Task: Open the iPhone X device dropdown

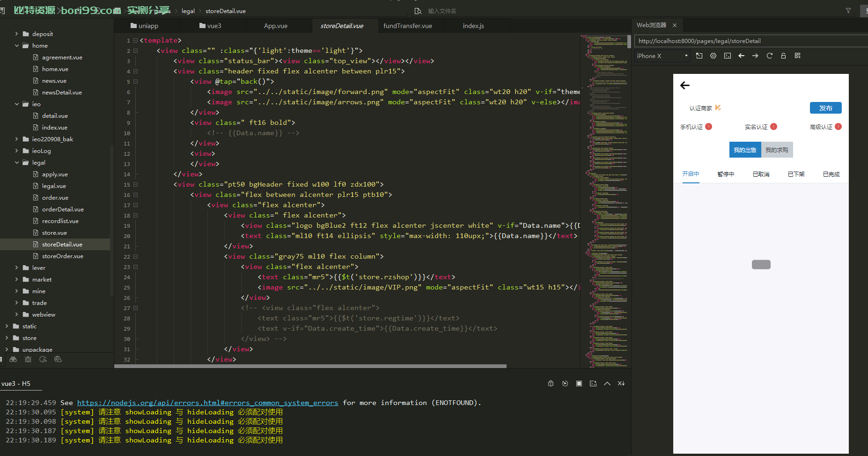Action: (x=662, y=56)
